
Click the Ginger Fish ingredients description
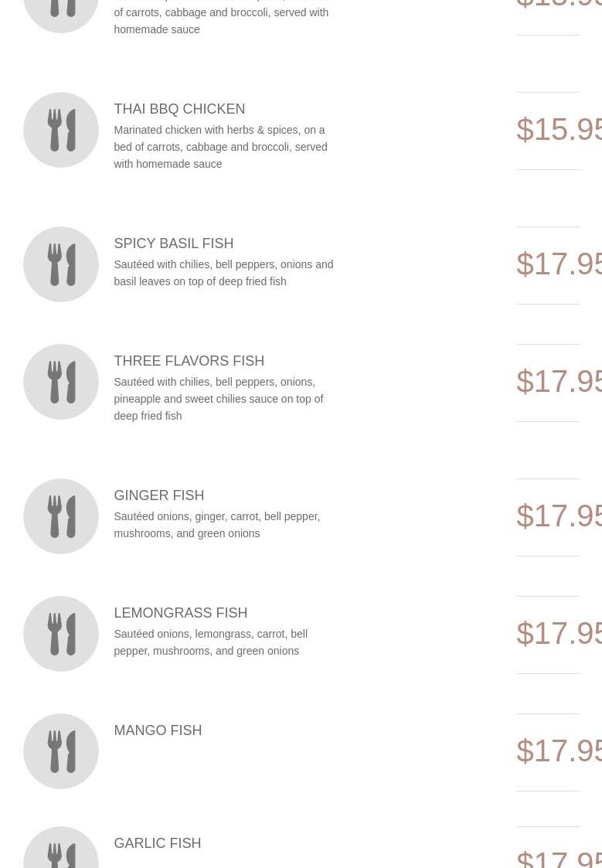(216, 525)
